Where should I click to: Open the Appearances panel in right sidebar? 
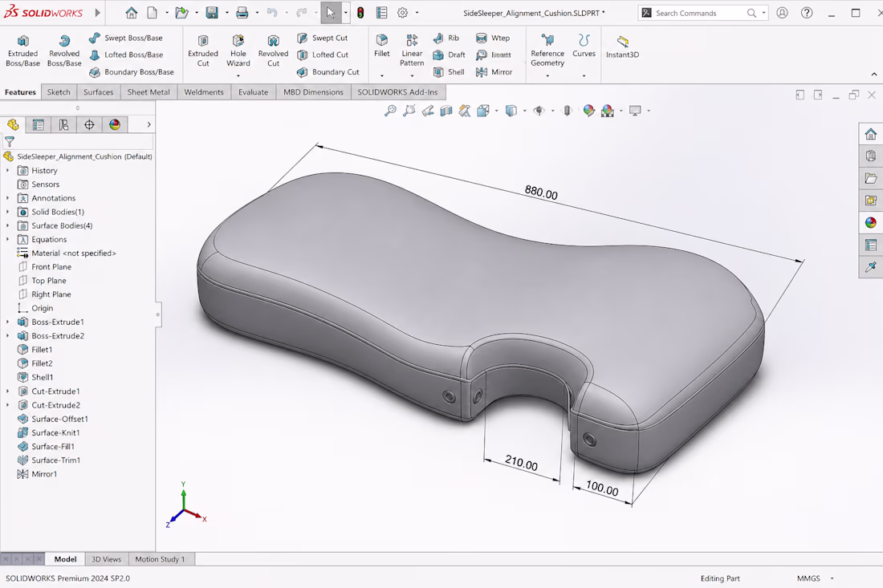coord(871,223)
